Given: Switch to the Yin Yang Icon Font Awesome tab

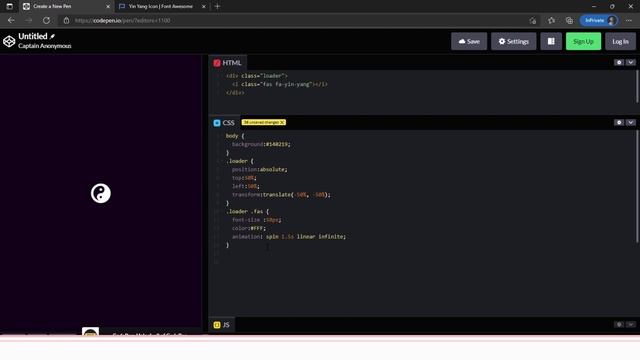Looking at the screenshot, I should point(161,7).
